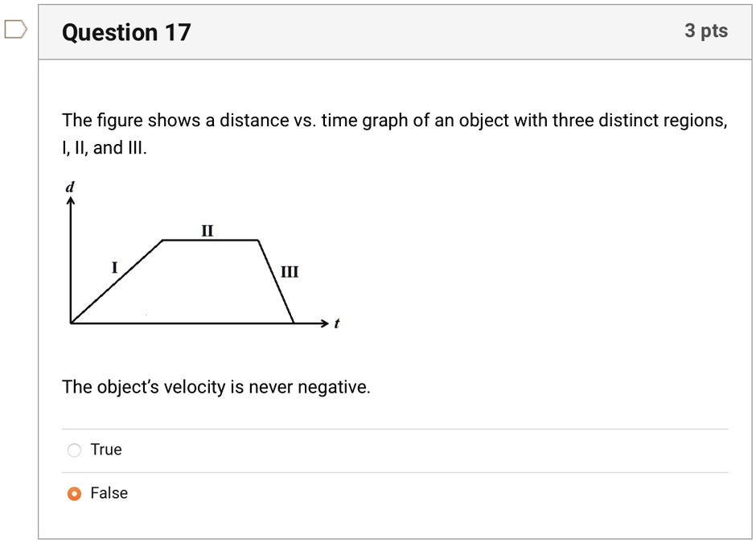Screen dimensions: 756x543
Task: Click the filled False radio indicator
Action: coord(76,493)
